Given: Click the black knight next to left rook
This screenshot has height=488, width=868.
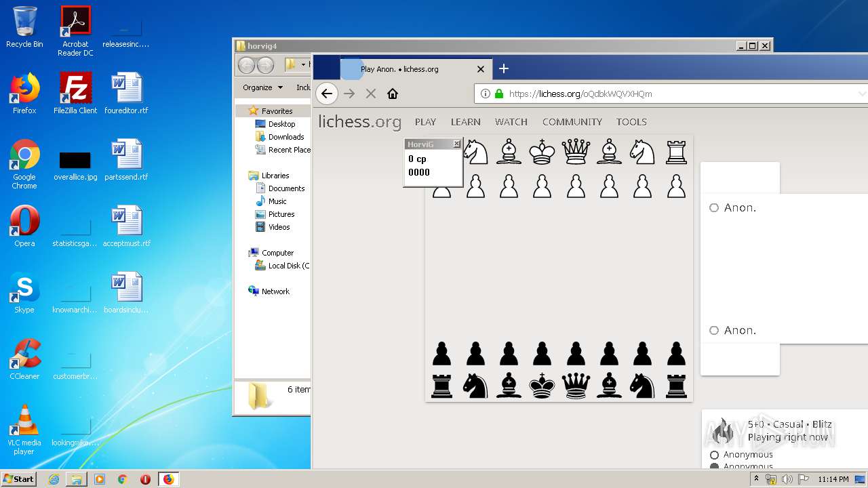Looking at the screenshot, I should [475, 386].
